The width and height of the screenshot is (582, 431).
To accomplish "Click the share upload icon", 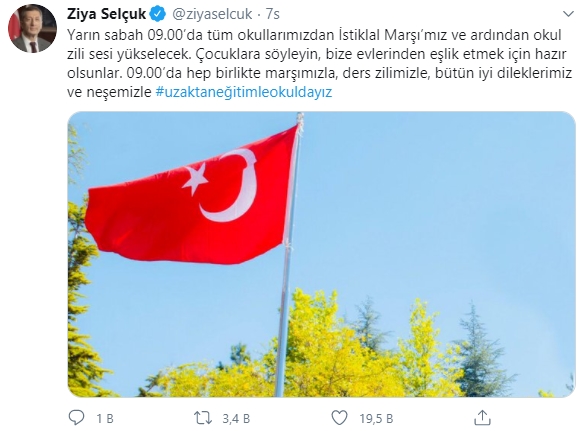I will pos(482,418).
